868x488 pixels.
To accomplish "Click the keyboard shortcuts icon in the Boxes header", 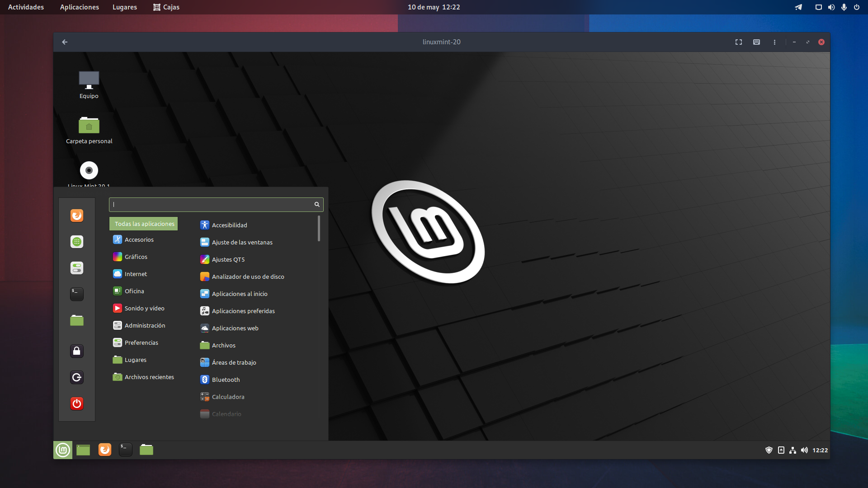I will 756,42.
